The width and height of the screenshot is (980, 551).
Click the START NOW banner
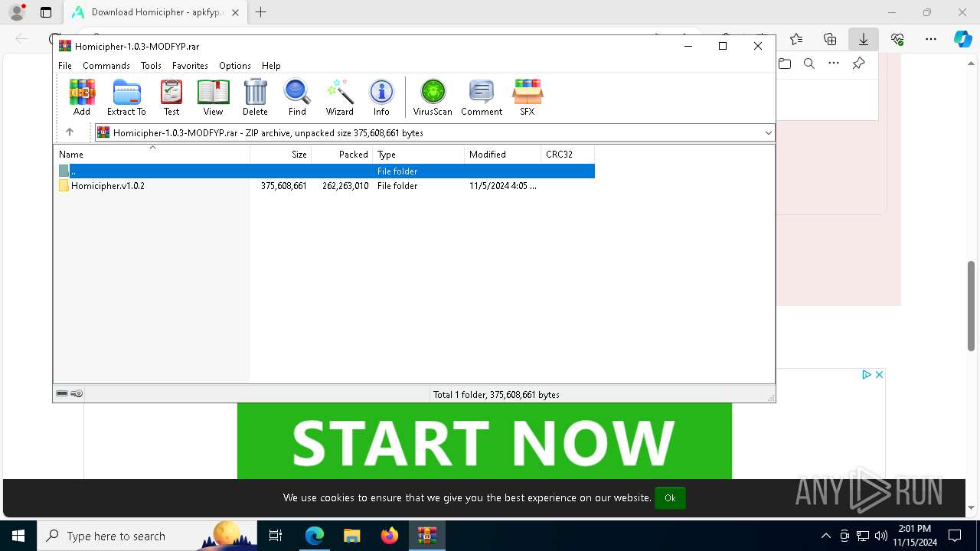click(484, 441)
